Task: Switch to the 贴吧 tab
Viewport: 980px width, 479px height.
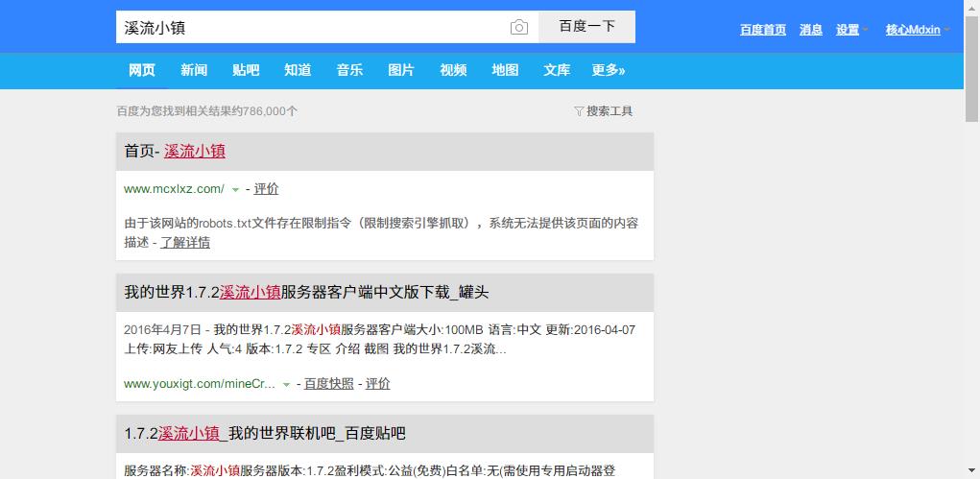Action: (246, 71)
